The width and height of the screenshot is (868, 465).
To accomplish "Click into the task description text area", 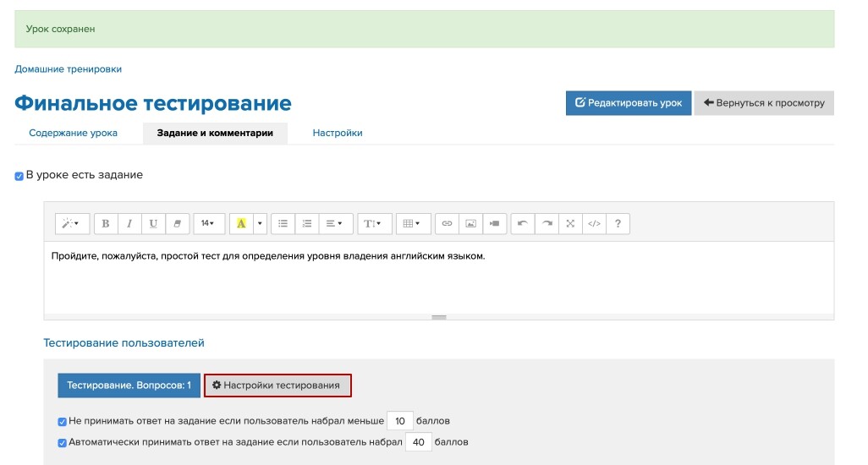I will (438, 277).
